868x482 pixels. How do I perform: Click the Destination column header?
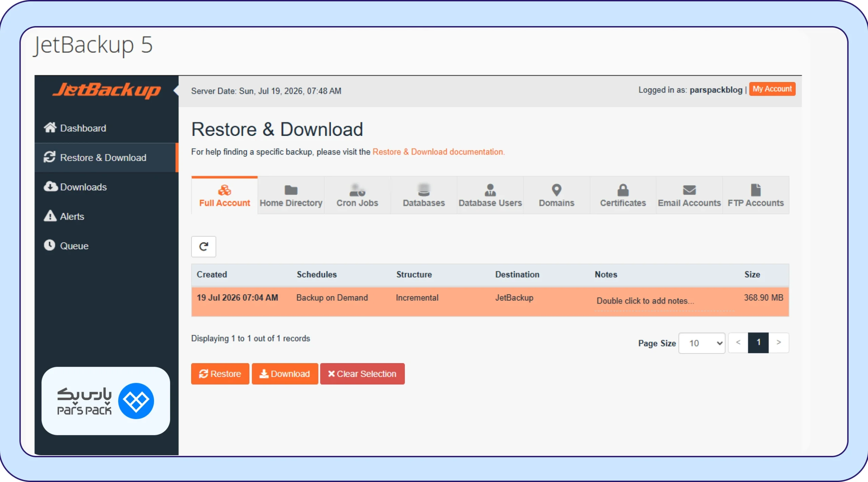[517, 275]
